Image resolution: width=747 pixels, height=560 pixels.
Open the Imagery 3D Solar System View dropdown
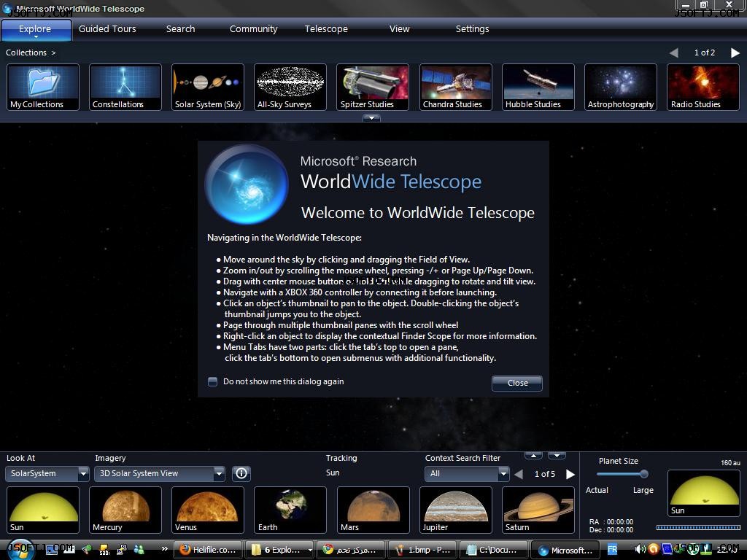(159, 473)
